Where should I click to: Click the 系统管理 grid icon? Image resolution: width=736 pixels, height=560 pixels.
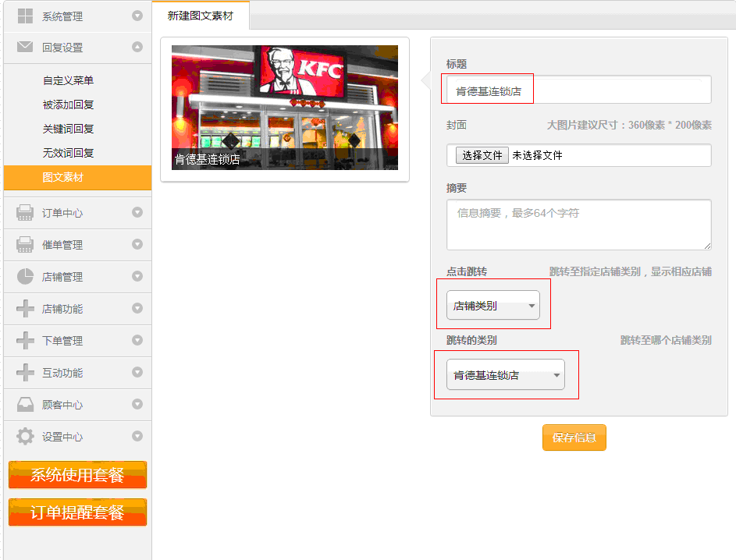click(25, 16)
